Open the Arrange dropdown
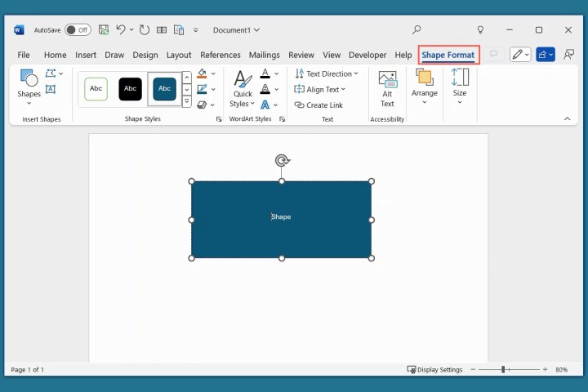588x392 pixels. click(x=424, y=87)
